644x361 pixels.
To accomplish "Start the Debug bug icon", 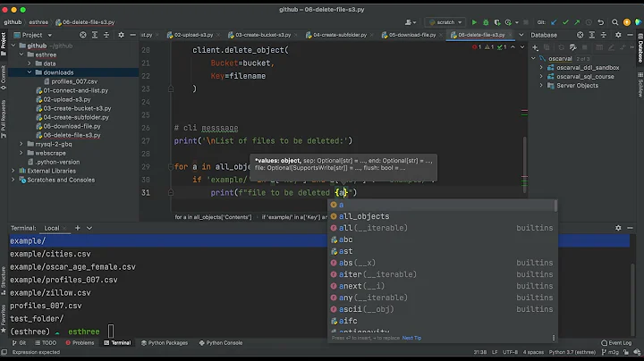I will [x=486, y=22].
